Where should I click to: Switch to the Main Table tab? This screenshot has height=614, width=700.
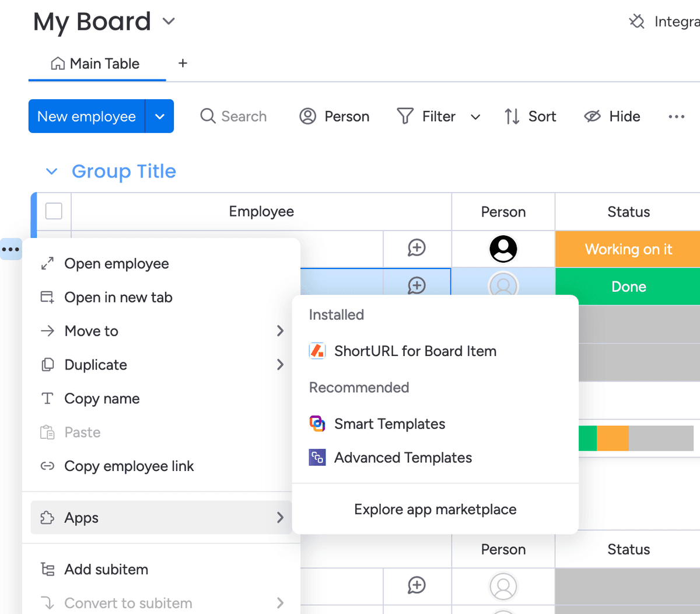[97, 64]
